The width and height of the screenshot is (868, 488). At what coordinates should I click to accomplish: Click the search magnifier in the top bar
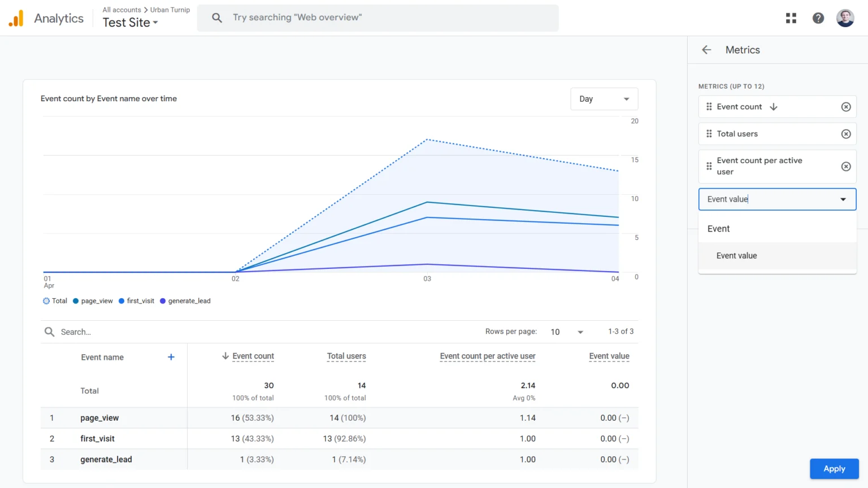click(x=217, y=18)
